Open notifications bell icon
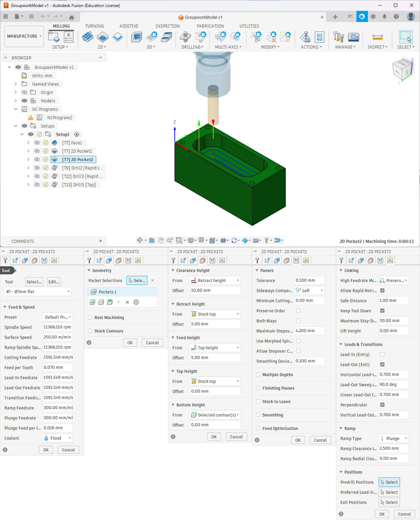This screenshot has width=420, height=520. [x=384, y=16]
